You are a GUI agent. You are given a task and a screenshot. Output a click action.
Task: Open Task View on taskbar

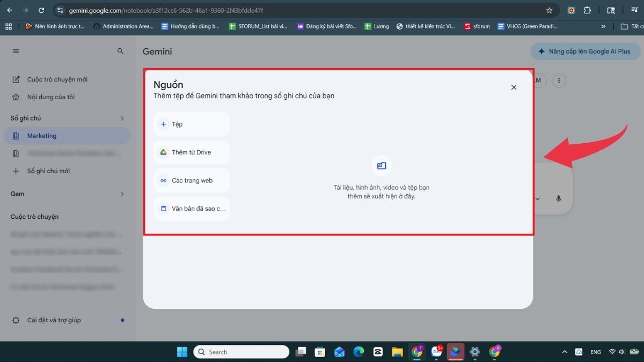point(301,352)
